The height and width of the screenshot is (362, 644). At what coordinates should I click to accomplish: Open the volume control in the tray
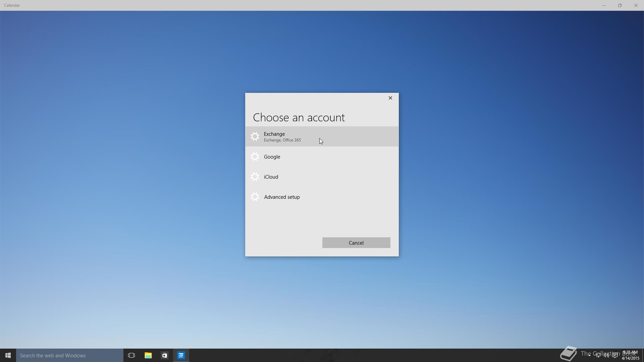coord(606,355)
